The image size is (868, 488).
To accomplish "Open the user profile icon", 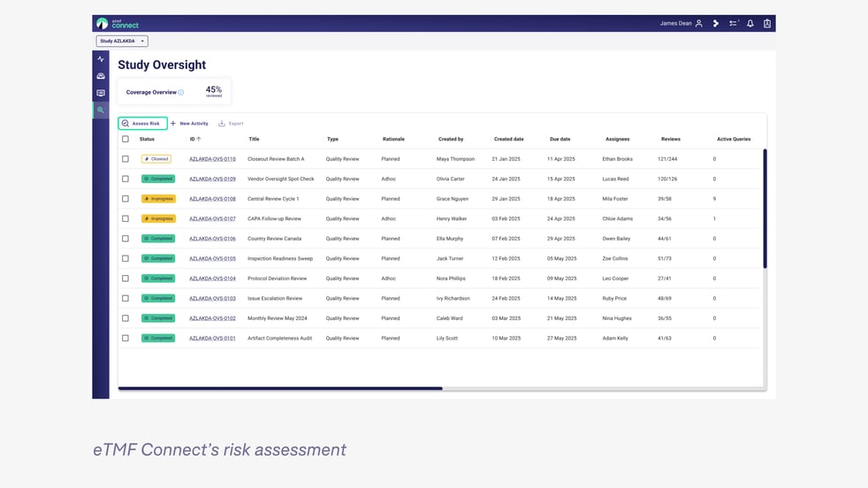I will click(x=699, y=23).
